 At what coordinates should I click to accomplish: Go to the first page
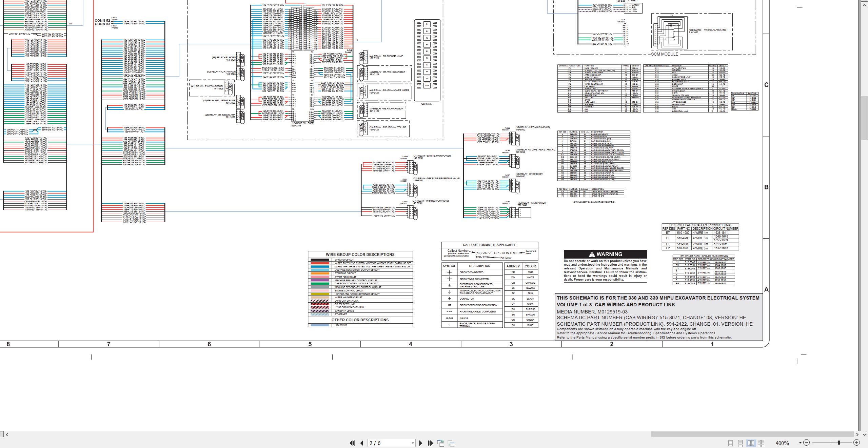(x=352, y=443)
